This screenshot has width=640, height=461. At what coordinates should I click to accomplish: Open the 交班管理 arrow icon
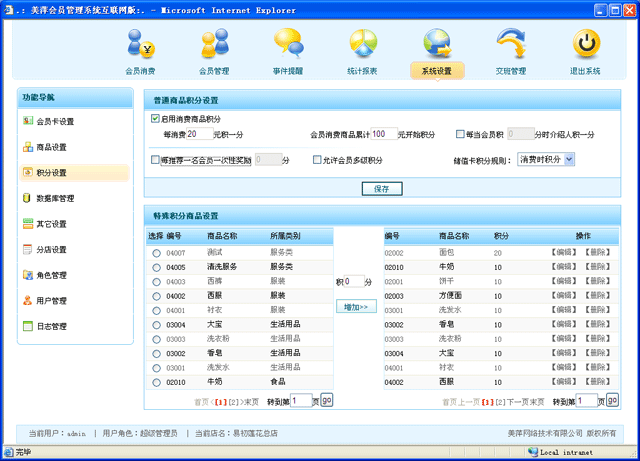click(511, 43)
